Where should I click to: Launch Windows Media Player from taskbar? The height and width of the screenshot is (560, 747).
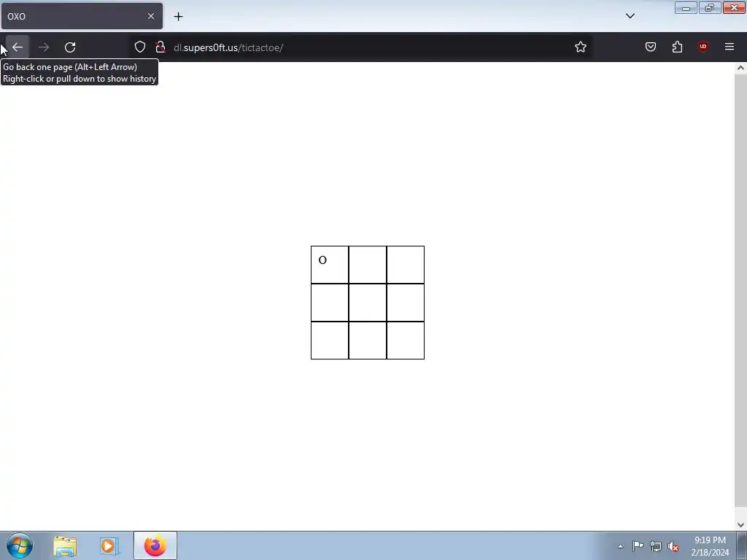coord(108,546)
